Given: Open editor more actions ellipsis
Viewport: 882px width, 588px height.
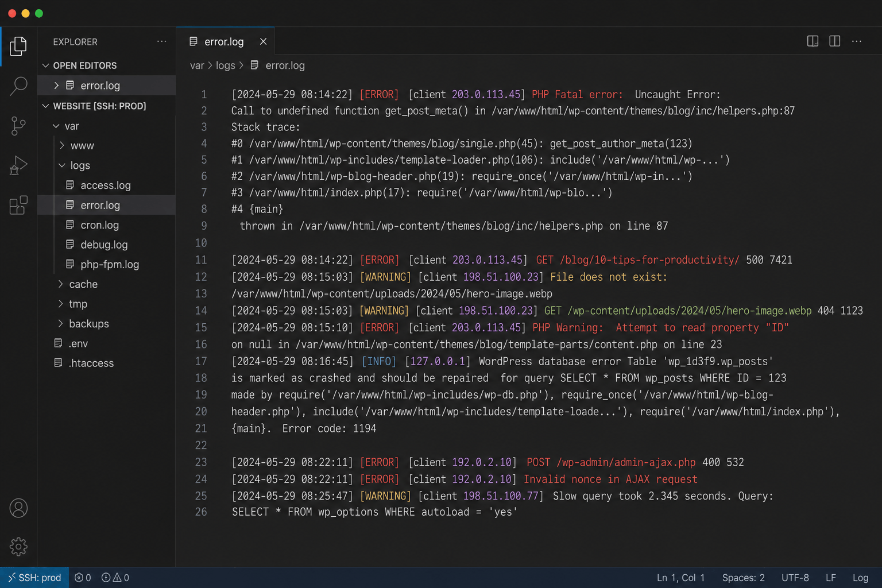Looking at the screenshot, I should [x=857, y=41].
